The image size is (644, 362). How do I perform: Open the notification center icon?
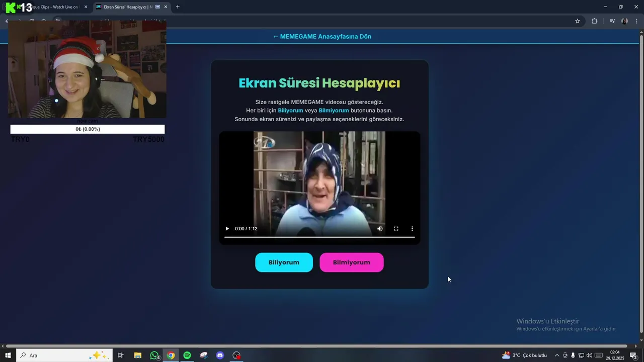pos(634,355)
